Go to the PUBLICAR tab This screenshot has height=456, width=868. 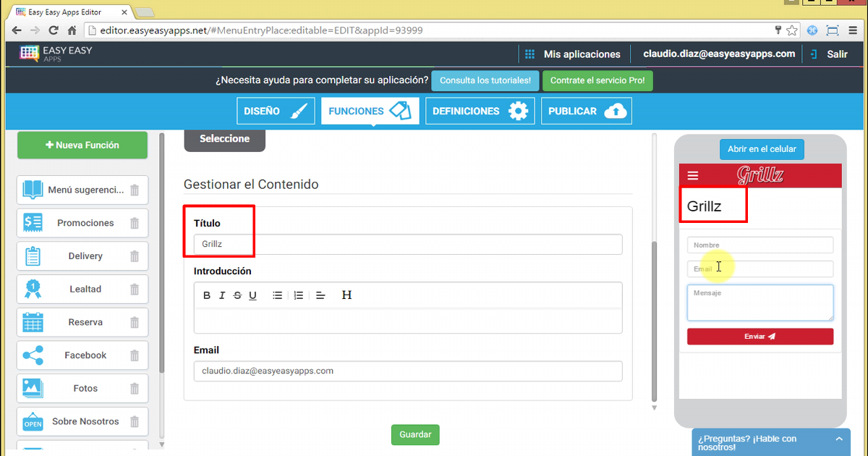(586, 111)
